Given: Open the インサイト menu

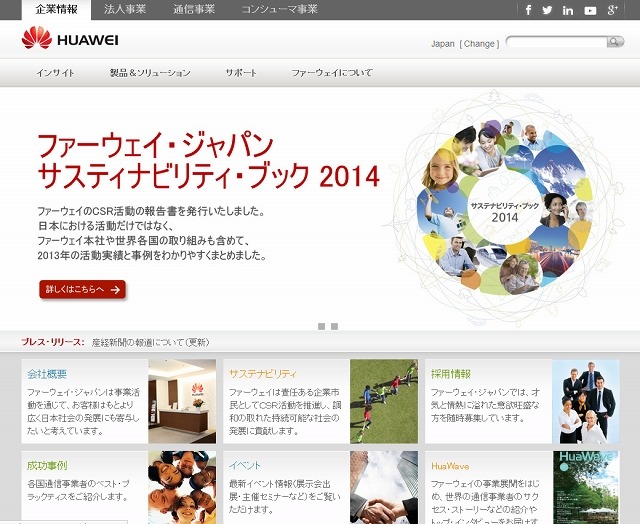Looking at the screenshot, I should pyautogui.click(x=56, y=73).
